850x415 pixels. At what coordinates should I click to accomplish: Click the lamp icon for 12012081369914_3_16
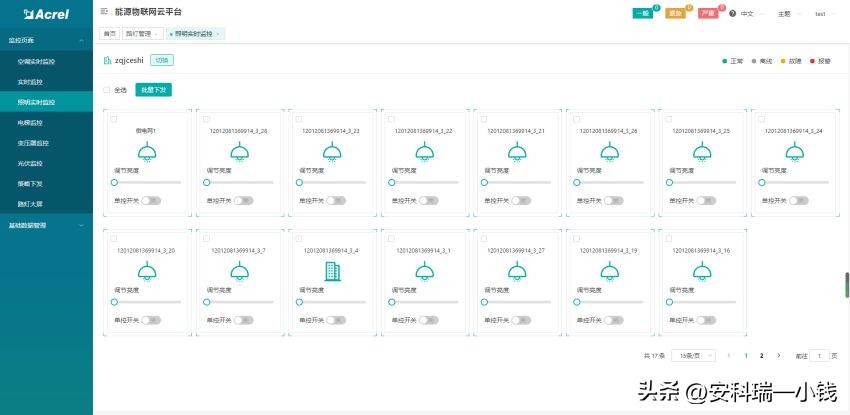point(701,271)
